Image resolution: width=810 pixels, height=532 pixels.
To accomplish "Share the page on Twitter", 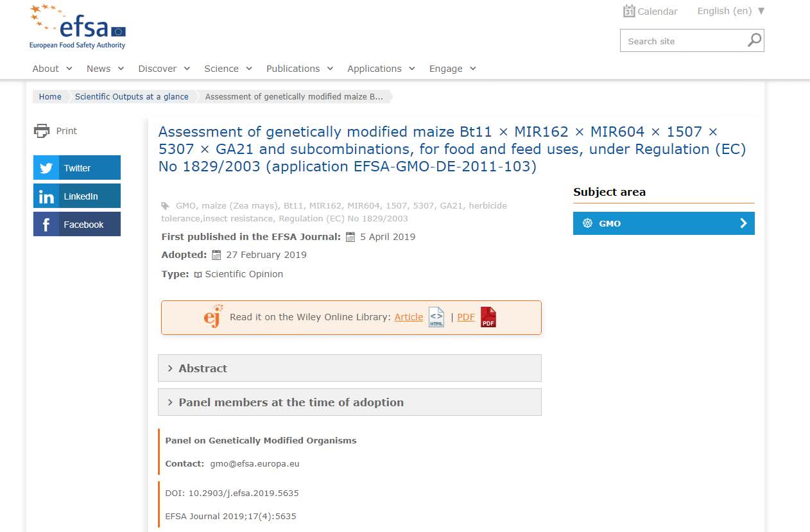I will (77, 167).
